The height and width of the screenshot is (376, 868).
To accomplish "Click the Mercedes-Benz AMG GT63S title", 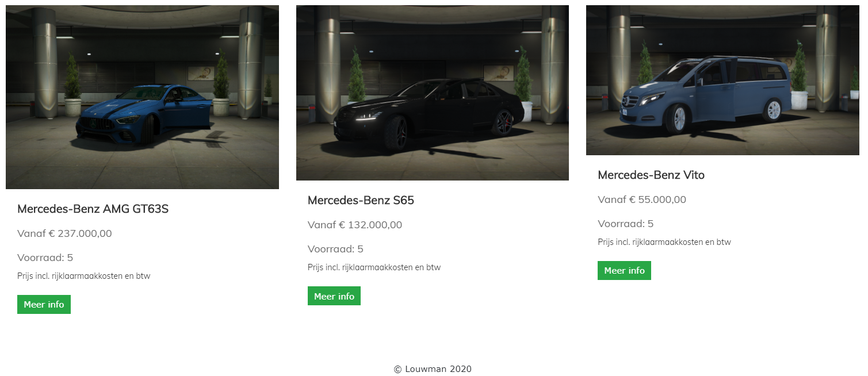I will click(93, 209).
